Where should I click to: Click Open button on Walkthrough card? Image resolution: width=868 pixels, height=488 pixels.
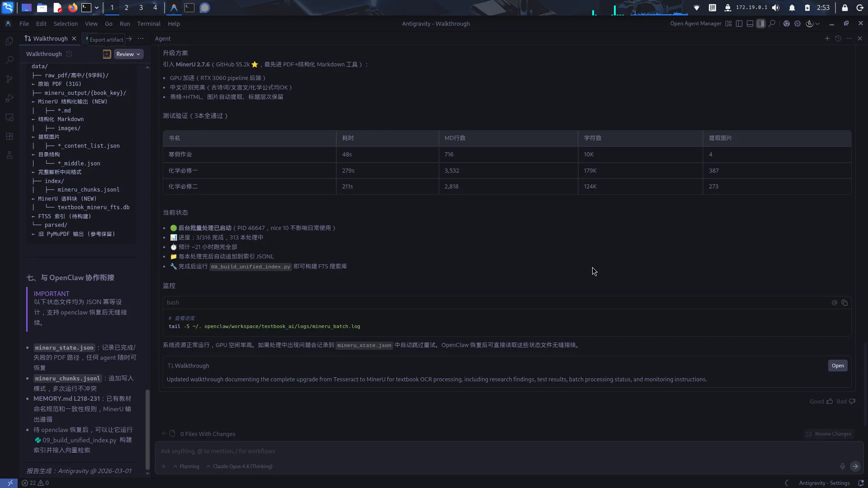[x=837, y=366]
